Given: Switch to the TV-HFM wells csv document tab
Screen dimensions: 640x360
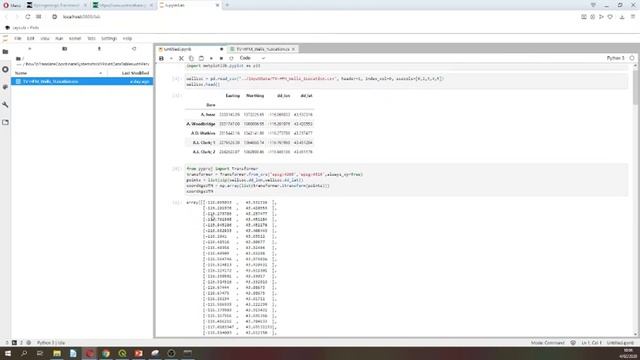Looking at the screenshot, I should pos(263,49).
